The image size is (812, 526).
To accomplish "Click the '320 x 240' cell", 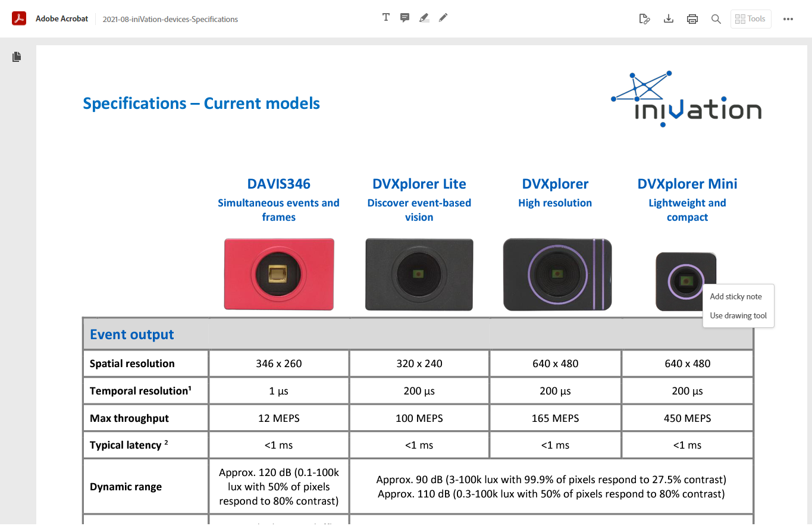I will [419, 364].
